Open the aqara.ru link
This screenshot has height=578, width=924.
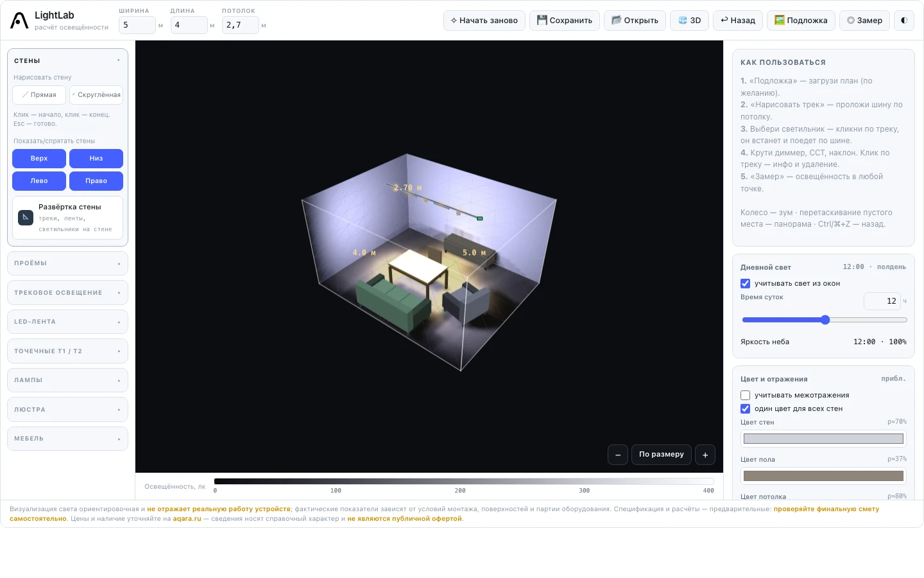point(187,519)
